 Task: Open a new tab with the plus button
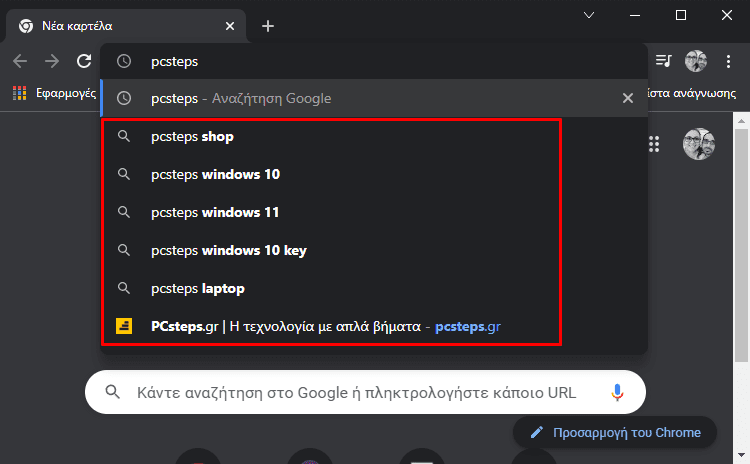(x=268, y=26)
